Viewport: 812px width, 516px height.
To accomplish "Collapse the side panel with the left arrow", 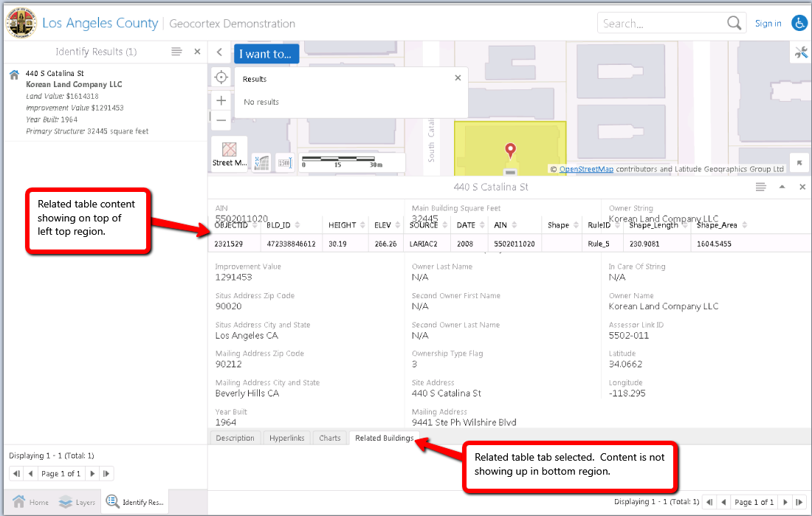I will [219, 52].
